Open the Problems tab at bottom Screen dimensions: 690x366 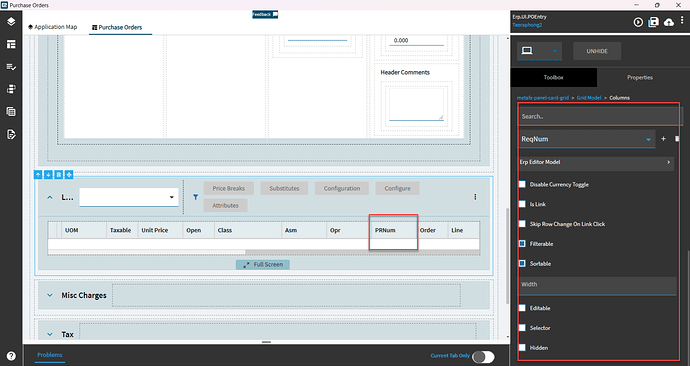point(50,355)
